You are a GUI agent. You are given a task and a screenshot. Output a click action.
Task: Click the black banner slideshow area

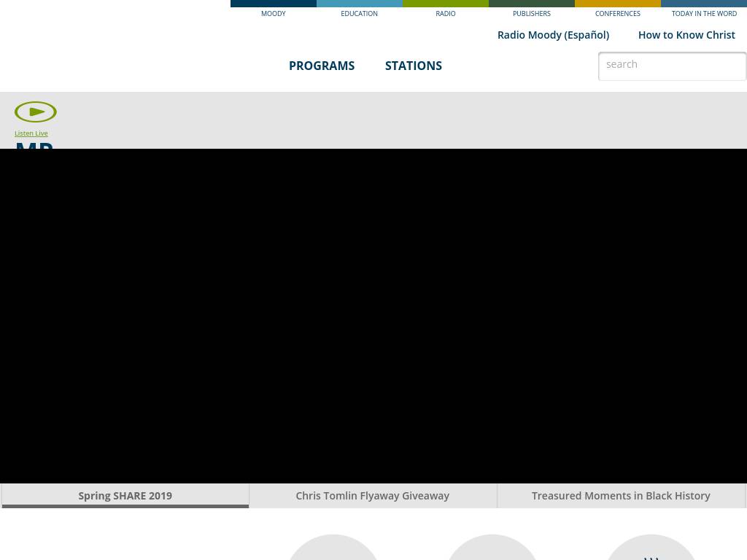click(373, 315)
